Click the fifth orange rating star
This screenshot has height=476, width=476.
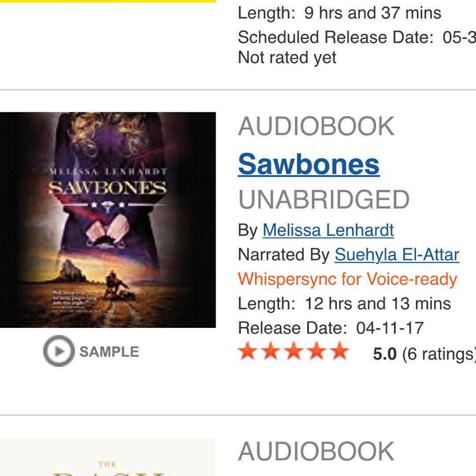pyautogui.click(x=339, y=352)
